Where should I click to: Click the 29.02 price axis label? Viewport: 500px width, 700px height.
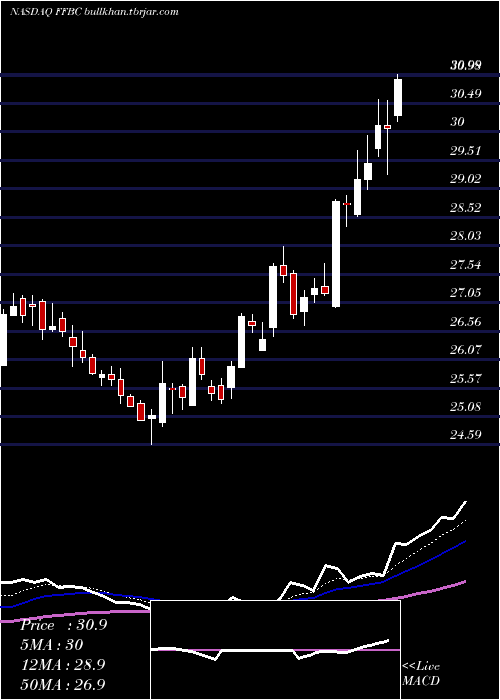coord(466,179)
